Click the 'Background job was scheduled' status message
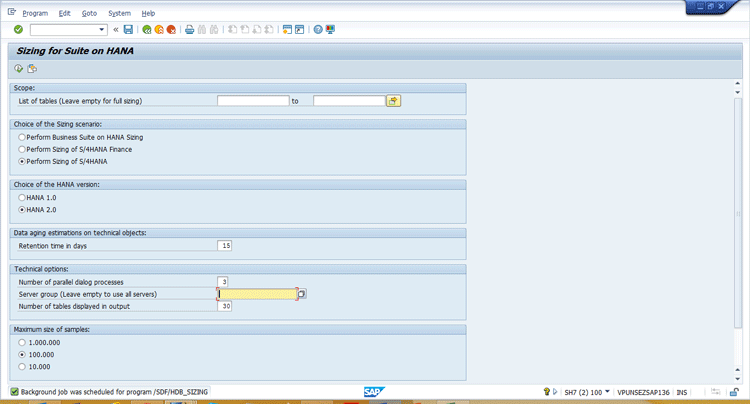Viewport: 750px width, 404px height. pyautogui.click(x=114, y=392)
